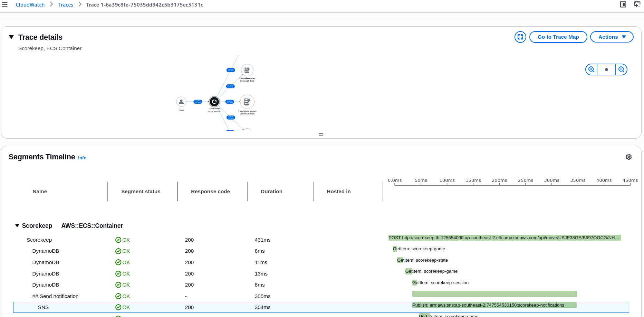Select the Client node in map
Image resolution: width=644 pixels, height=317 pixels.
[181, 102]
